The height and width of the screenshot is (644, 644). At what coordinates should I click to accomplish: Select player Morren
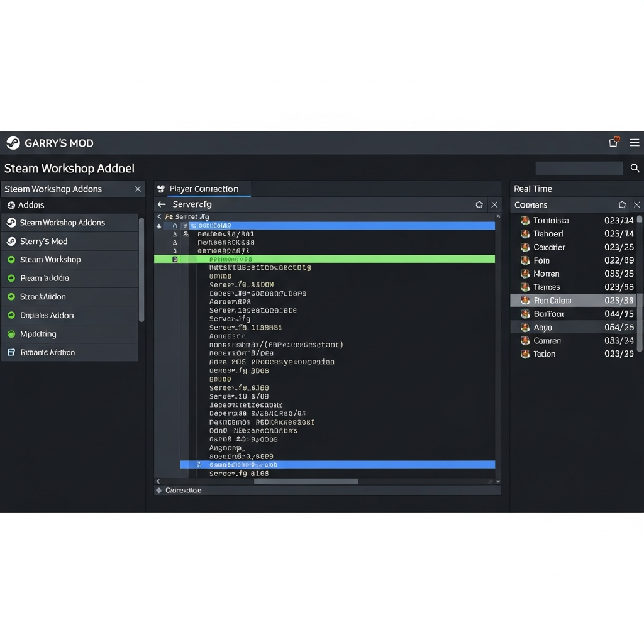[x=574, y=274]
